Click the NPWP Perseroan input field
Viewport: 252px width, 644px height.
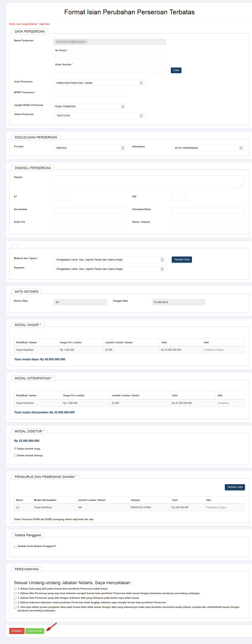point(90,94)
